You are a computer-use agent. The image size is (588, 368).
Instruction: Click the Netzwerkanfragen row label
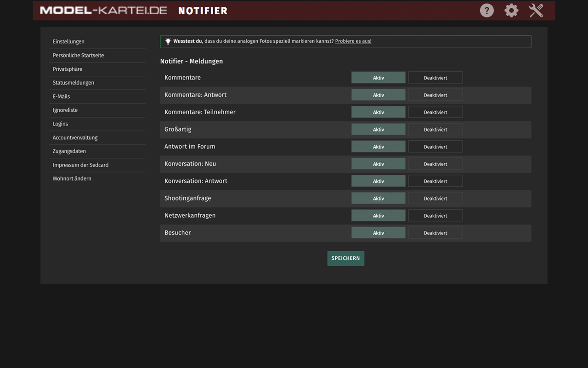coord(190,216)
